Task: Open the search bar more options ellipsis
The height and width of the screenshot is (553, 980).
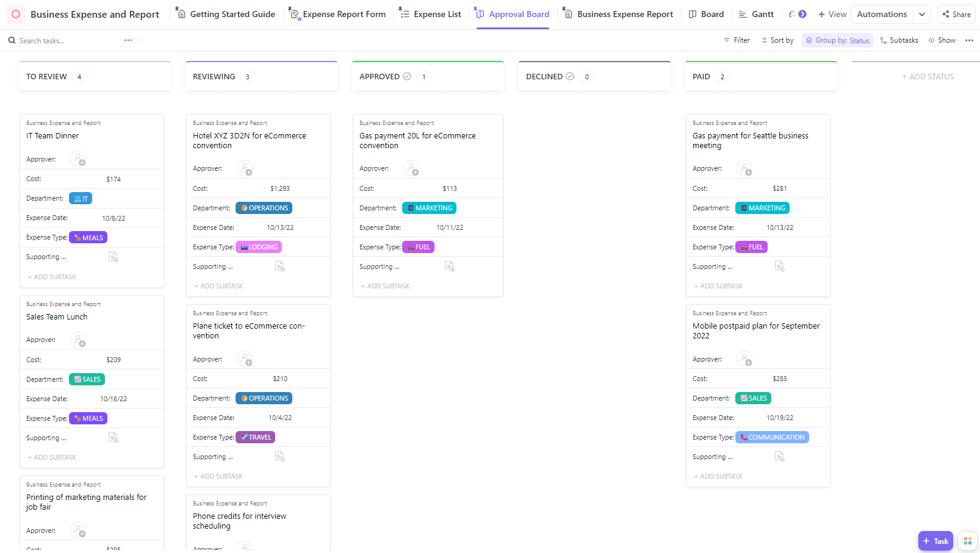Action: pyautogui.click(x=128, y=40)
